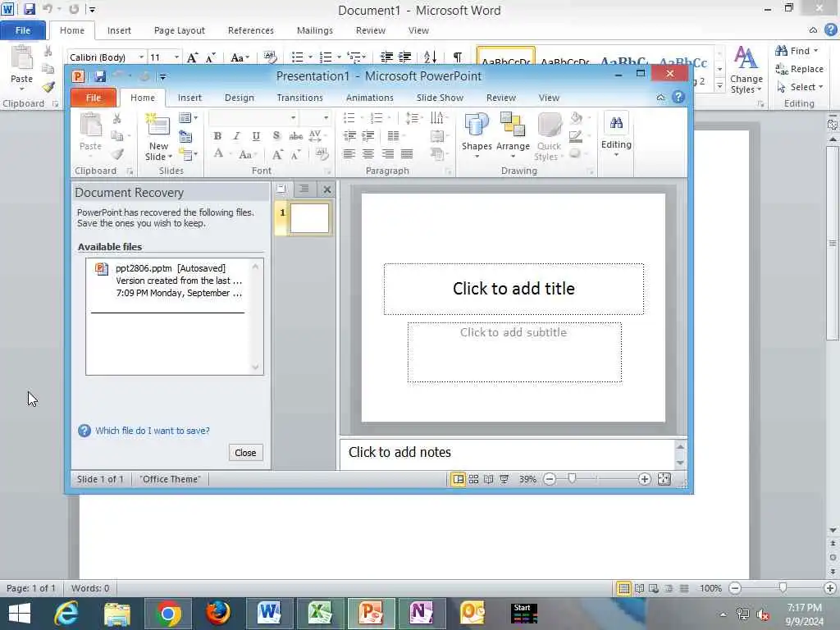Open PowerPoint File tab

[94, 98]
